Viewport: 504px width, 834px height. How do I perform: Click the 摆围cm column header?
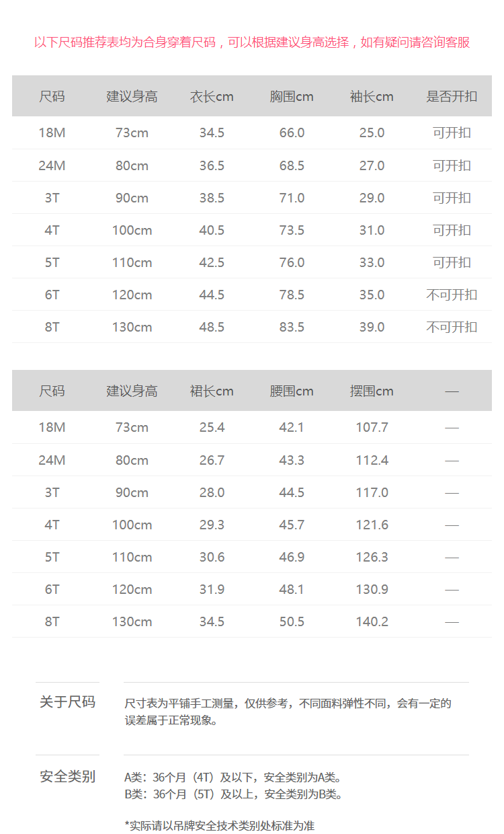(x=372, y=391)
